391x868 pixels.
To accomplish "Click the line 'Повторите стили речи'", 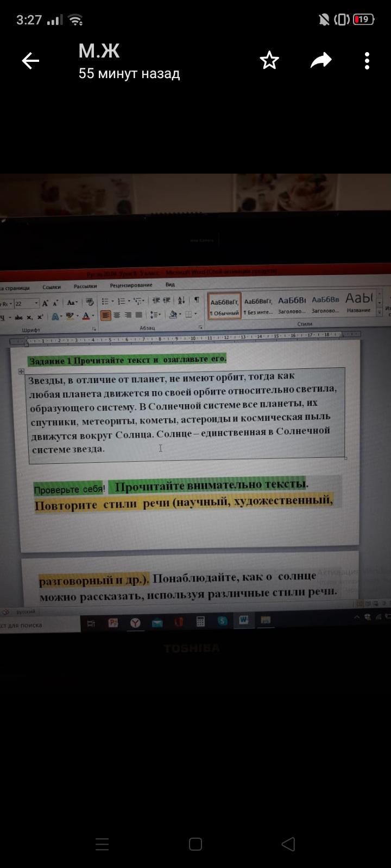I will pos(102,505).
